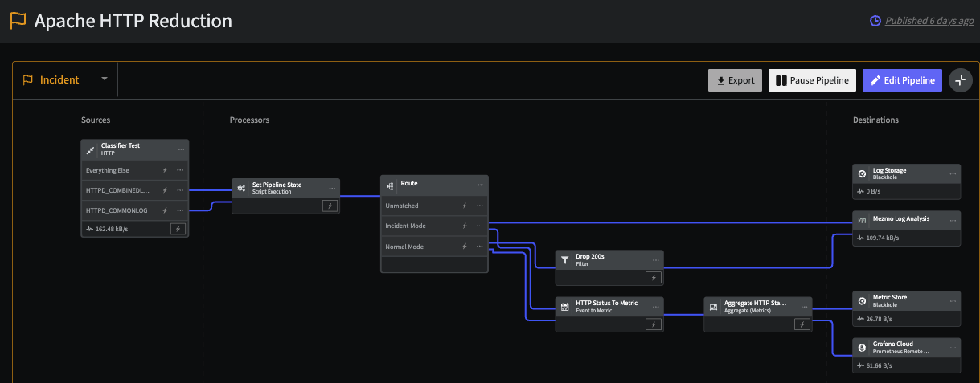Image resolution: width=980 pixels, height=383 pixels.
Task: Click the Aggregate HTTP Sta... node icon
Action: tap(713, 307)
